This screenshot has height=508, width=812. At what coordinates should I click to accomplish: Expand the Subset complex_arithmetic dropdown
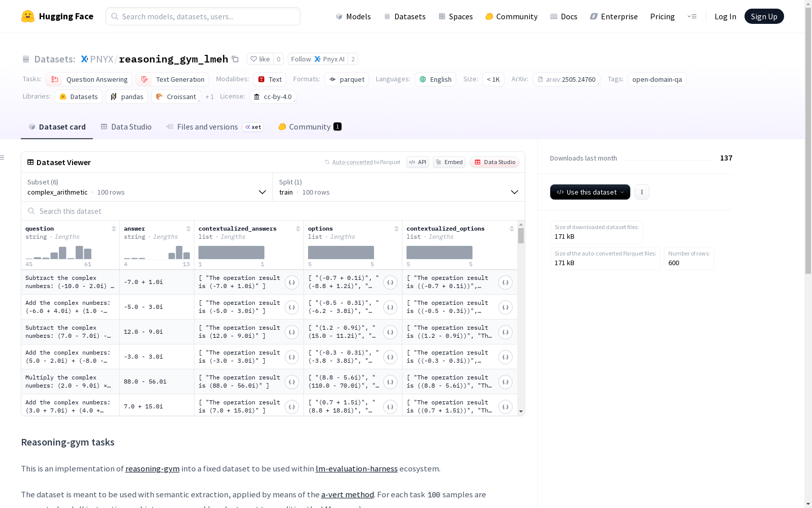click(x=147, y=187)
